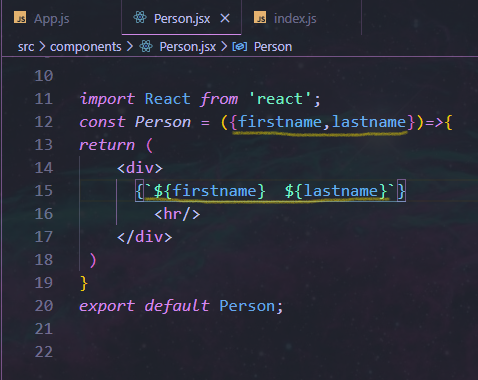Click the React icon on Person.jsx tab
478x380 pixels.
(140, 17)
